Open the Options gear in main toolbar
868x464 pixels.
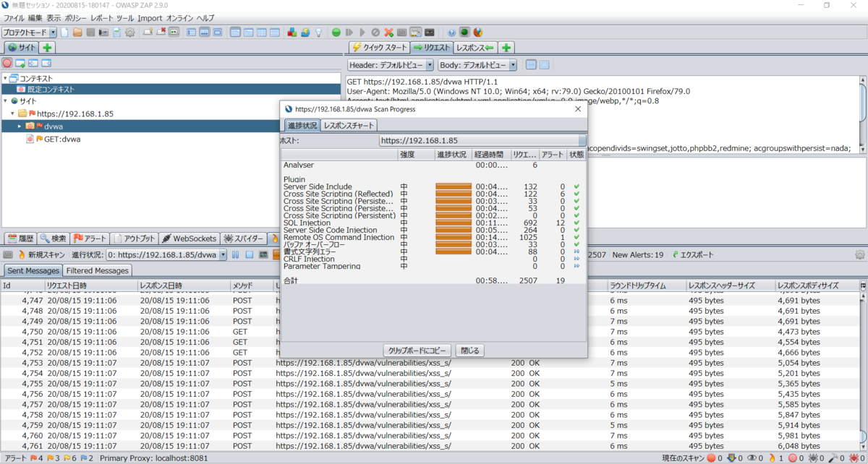pos(130,33)
